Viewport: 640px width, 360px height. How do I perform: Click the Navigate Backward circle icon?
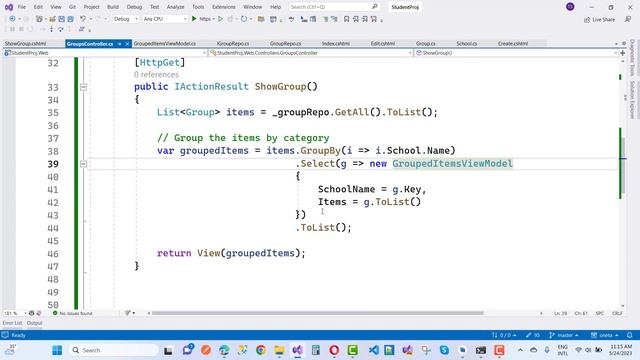coord(12,19)
